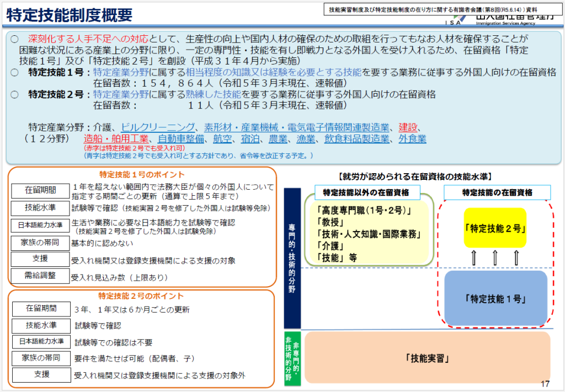
Task: Click the middle upward arrow below 特定技能２号 box
Action: (x=495, y=258)
